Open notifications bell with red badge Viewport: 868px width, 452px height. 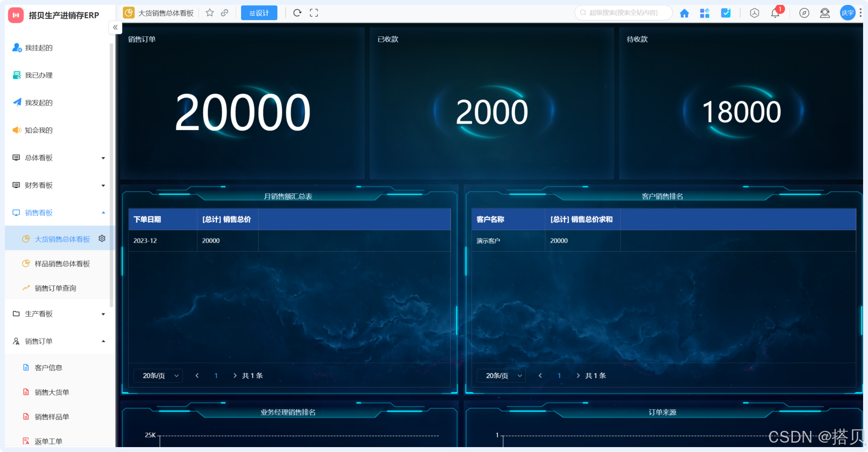(776, 13)
